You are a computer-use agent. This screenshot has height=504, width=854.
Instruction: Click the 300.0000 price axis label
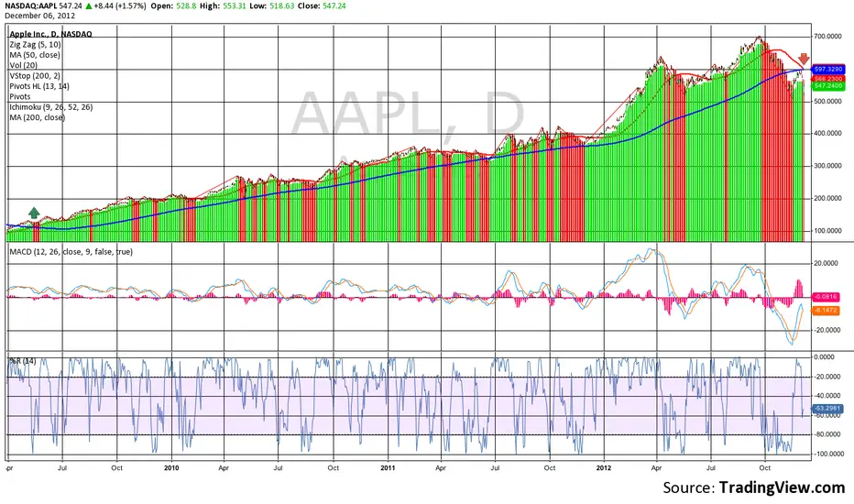[x=827, y=166]
